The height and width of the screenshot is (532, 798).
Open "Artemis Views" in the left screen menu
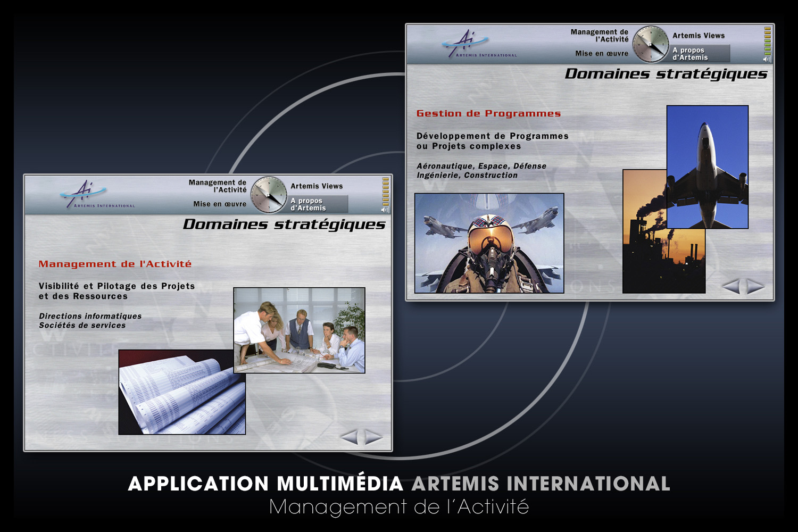click(317, 186)
